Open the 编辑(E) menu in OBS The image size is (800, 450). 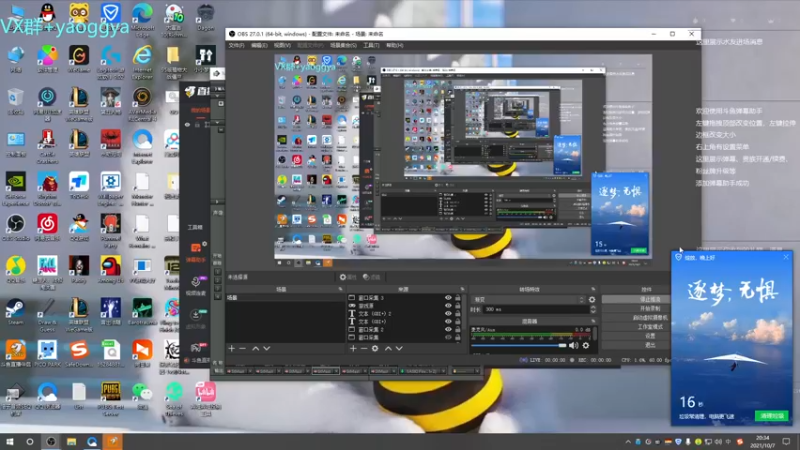coord(259,45)
